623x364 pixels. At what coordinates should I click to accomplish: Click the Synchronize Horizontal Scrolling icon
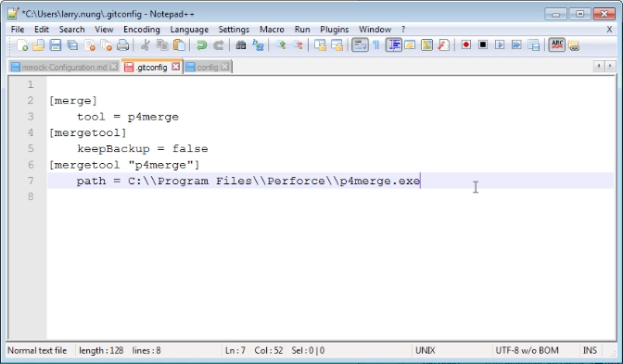337,45
